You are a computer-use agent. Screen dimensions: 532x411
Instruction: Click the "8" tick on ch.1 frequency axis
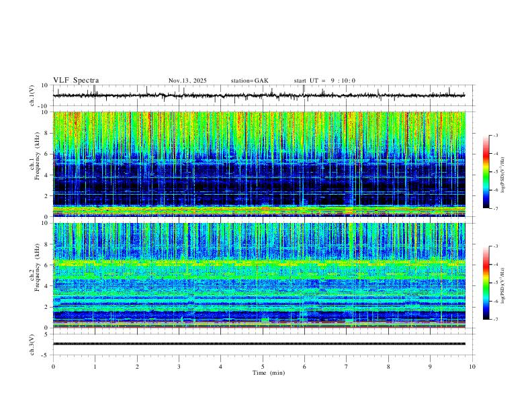pyautogui.click(x=48, y=133)
